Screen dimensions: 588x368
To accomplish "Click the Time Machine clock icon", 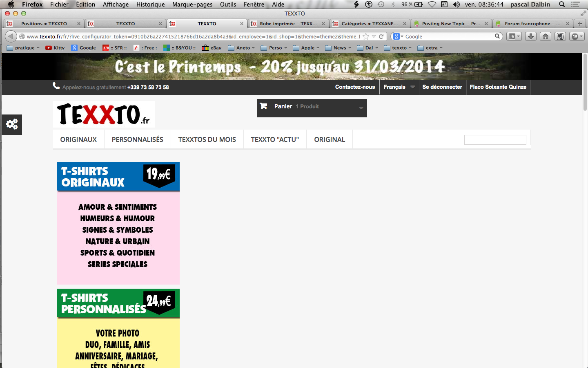I will [381, 4].
